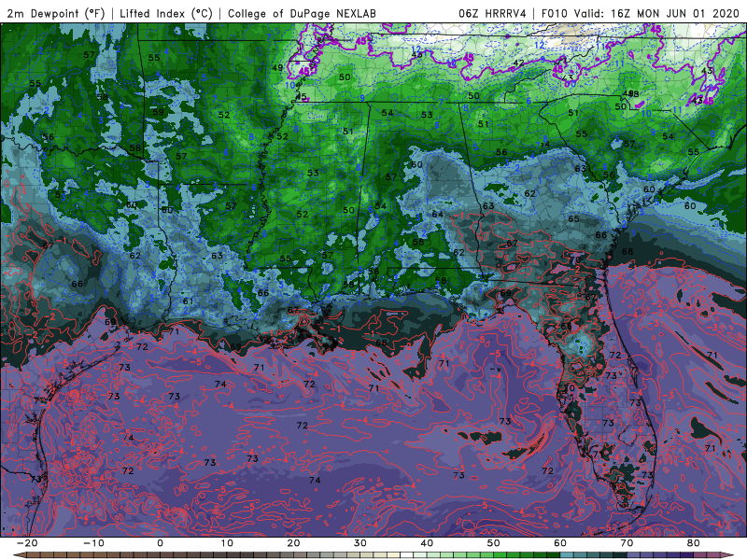Image resolution: width=747 pixels, height=560 pixels.
Task: Click the '20' label on the color scale
Action: [293, 543]
